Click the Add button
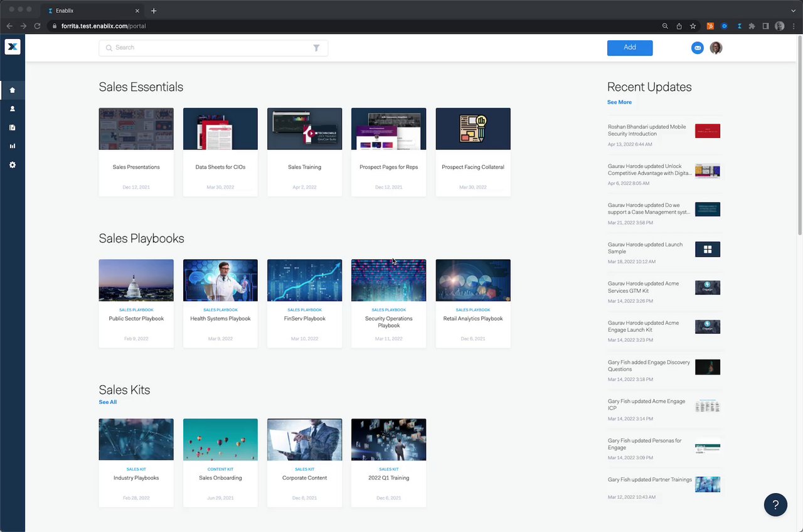Image resolution: width=803 pixels, height=532 pixels. (630, 48)
